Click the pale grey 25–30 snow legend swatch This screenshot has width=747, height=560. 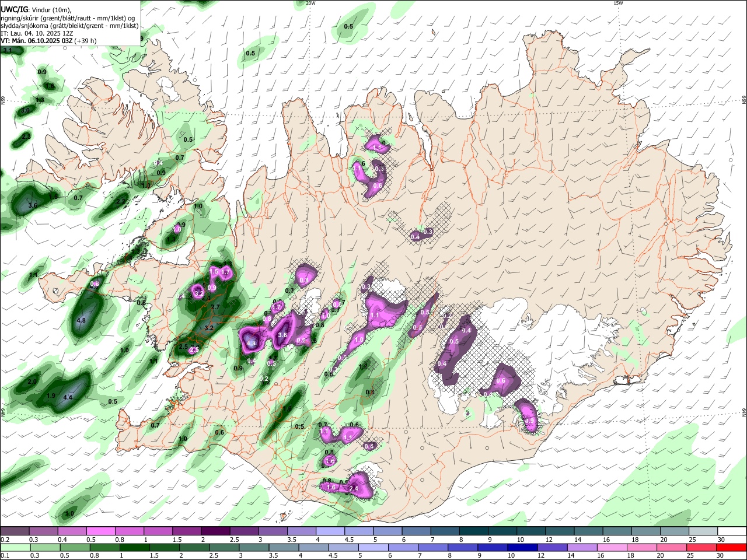(x=703, y=531)
